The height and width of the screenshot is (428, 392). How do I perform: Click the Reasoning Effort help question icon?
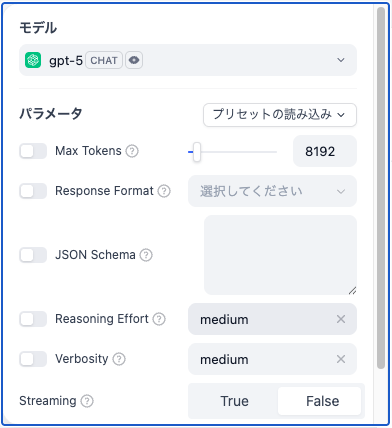(159, 319)
